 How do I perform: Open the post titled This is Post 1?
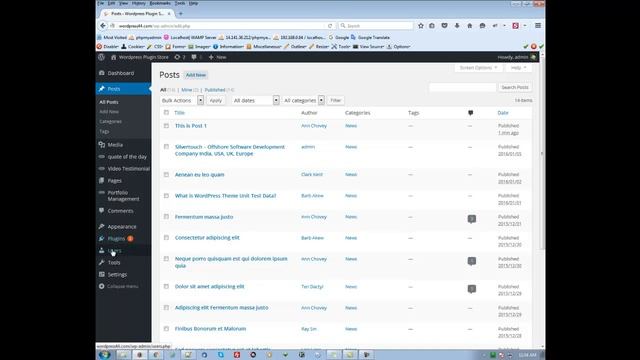191,126
